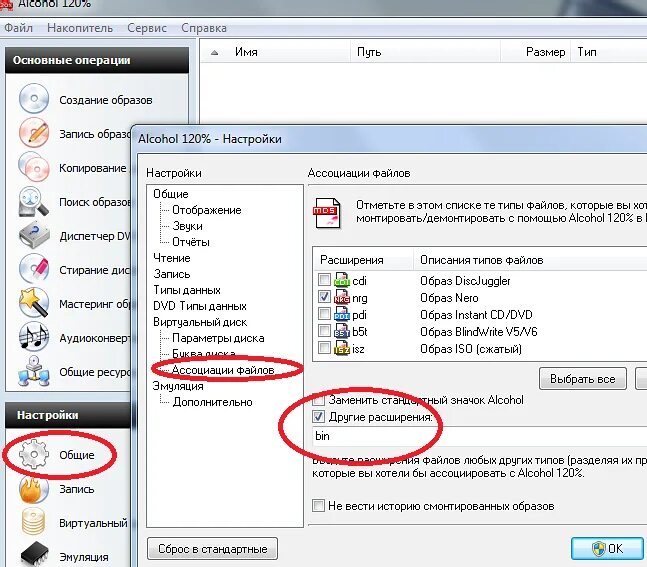Collapse the Основные операции panel header

(97, 60)
